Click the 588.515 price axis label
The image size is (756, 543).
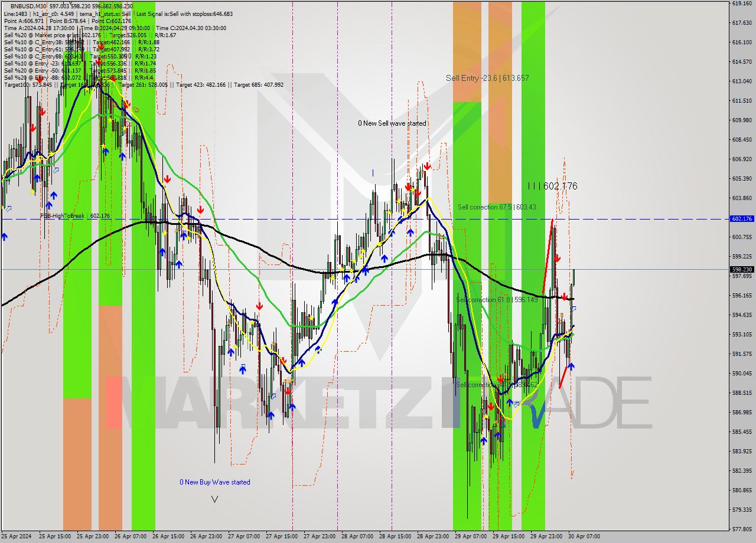click(x=742, y=392)
